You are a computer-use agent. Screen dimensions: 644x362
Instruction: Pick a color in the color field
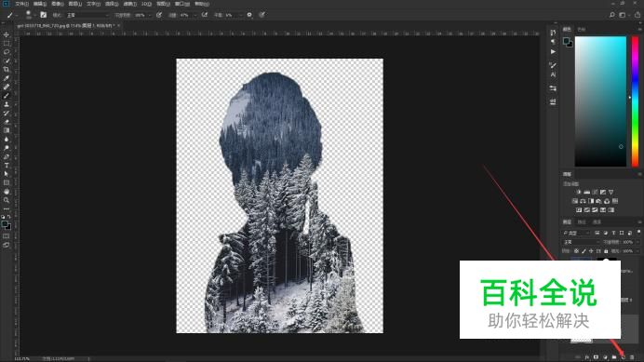pos(600,101)
